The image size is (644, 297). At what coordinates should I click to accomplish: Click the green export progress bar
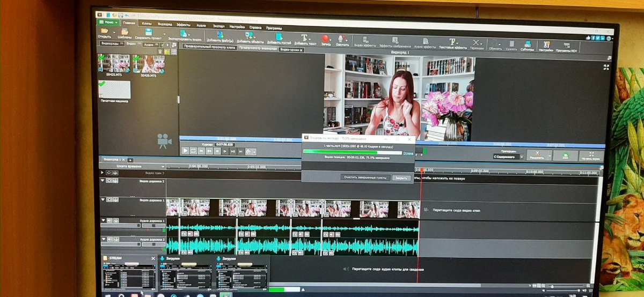coord(353,152)
